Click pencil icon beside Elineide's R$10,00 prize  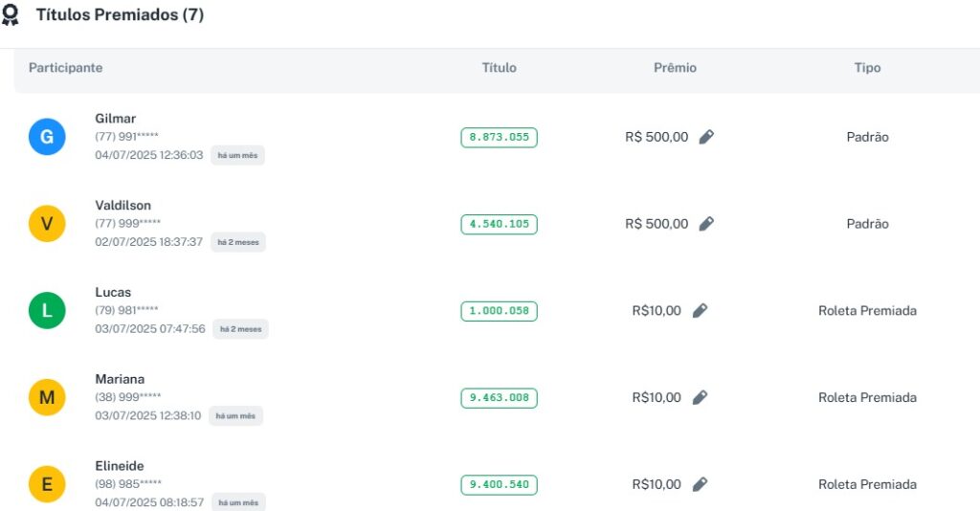[700, 484]
